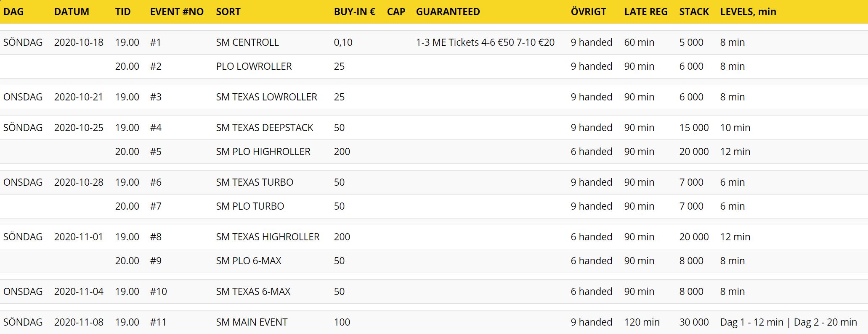The height and width of the screenshot is (334, 868).
Task: Click the DAG column header
Action: point(13,12)
